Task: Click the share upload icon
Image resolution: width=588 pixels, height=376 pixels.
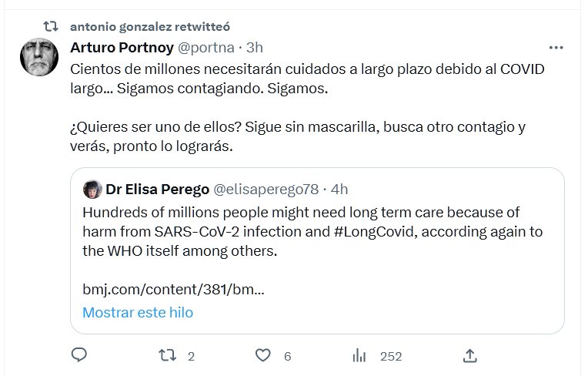Action: pos(470,355)
